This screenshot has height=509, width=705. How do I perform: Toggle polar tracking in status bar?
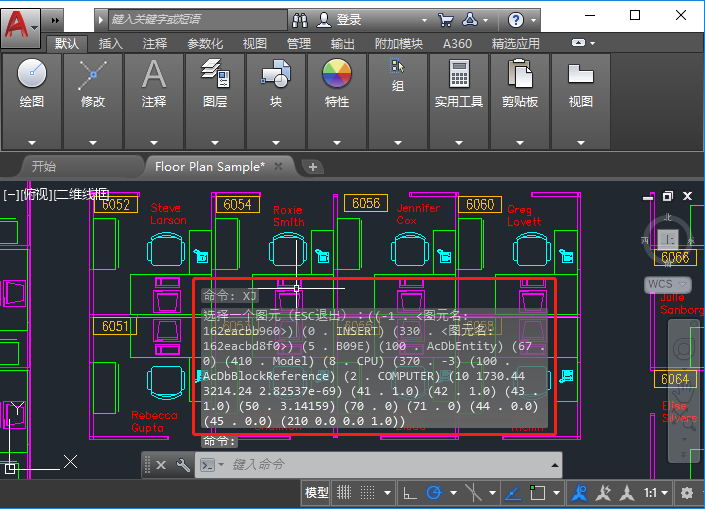[x=434, y=493]
